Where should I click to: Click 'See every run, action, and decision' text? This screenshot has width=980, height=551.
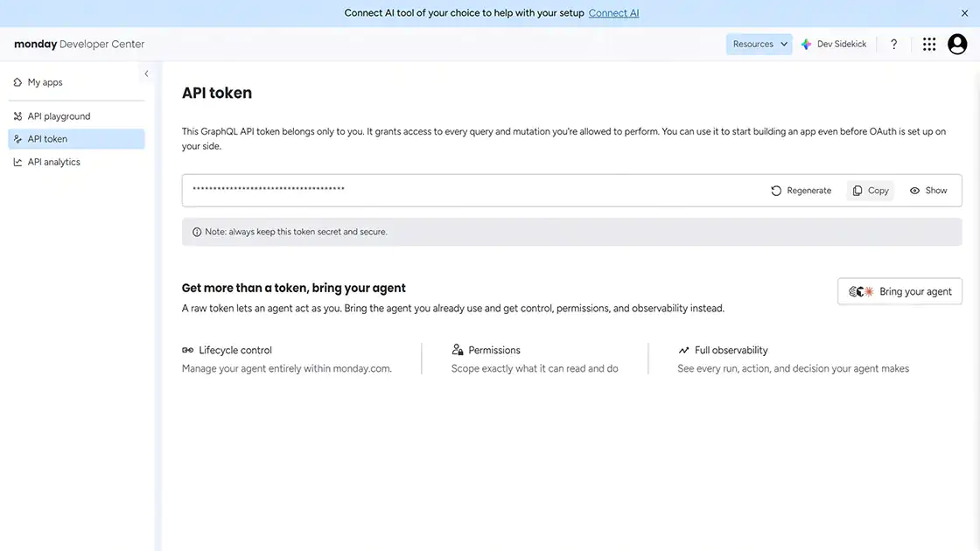(x=793, y=368)
